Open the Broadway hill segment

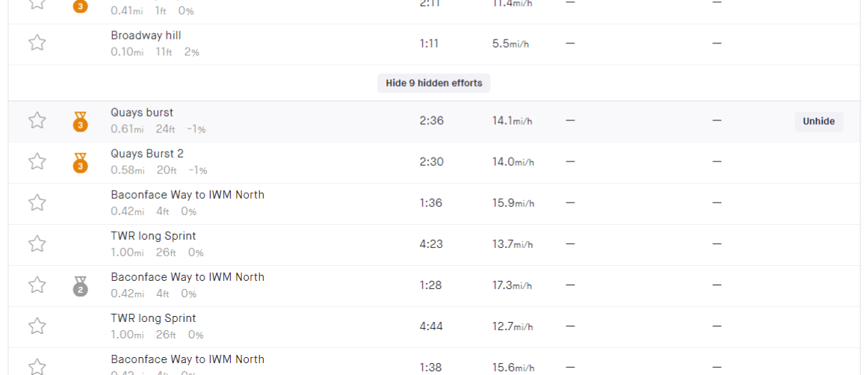pyautogui.click(x=146, y=35)
